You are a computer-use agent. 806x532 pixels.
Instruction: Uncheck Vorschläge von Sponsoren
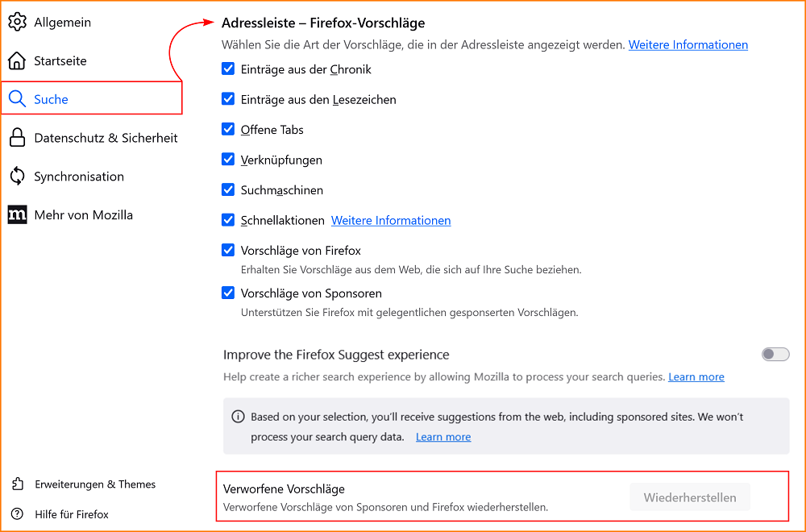click(x=228, y=293)
